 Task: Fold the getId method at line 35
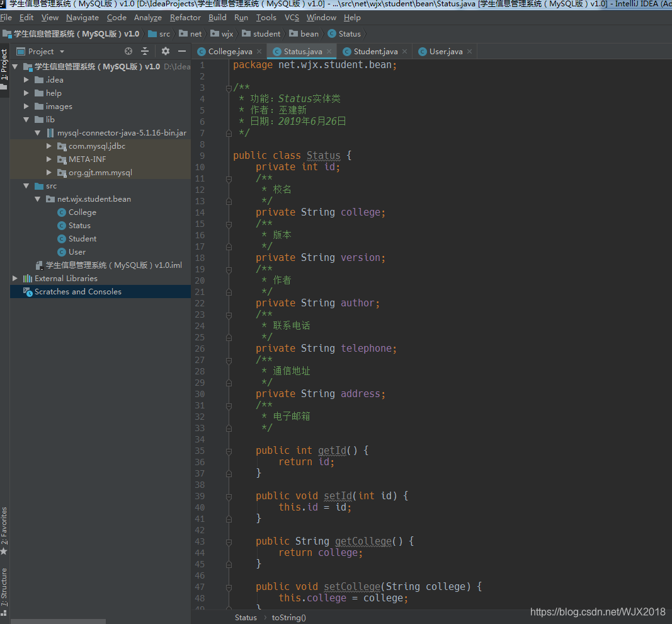coord(229,451)
